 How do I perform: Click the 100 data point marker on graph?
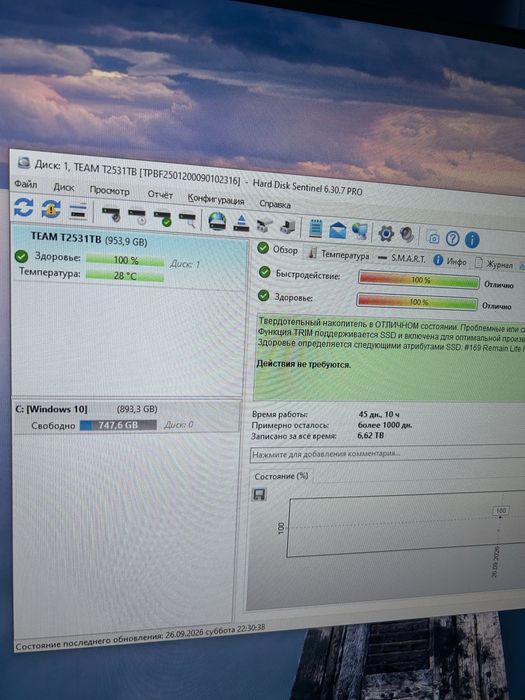pos(501,510)
